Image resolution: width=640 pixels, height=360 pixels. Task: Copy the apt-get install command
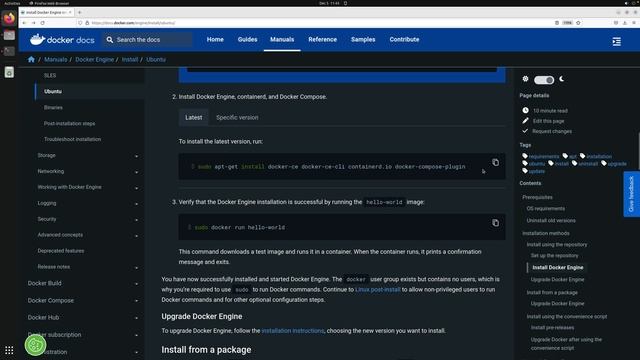495,162
